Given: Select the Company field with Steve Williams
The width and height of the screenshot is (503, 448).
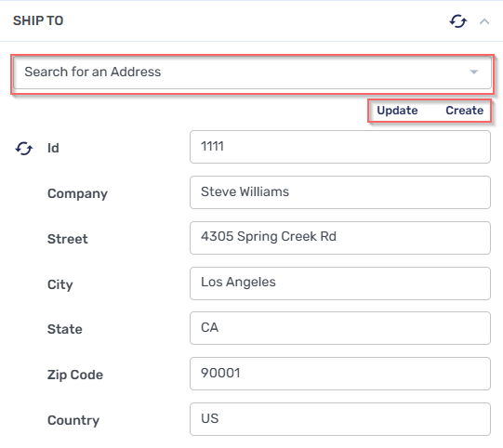Looking at the screenshot, I should 340,192.
